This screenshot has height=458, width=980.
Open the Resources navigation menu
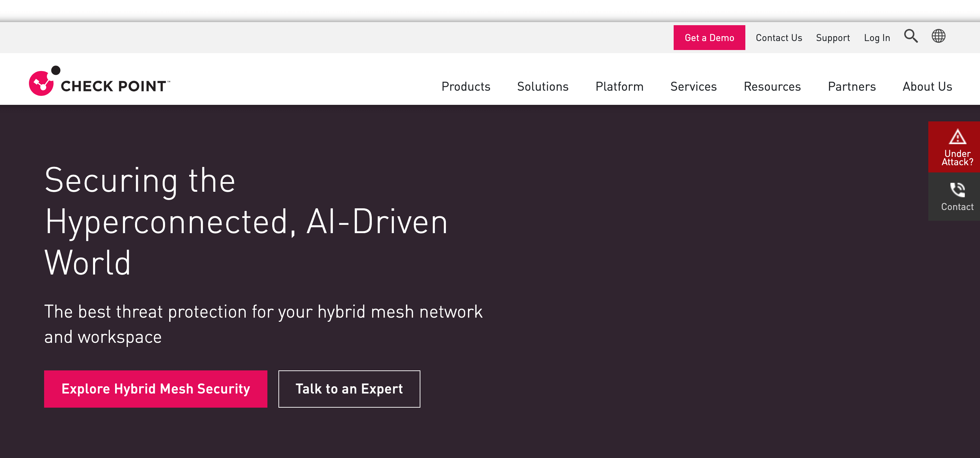click(x=772, y=87)
